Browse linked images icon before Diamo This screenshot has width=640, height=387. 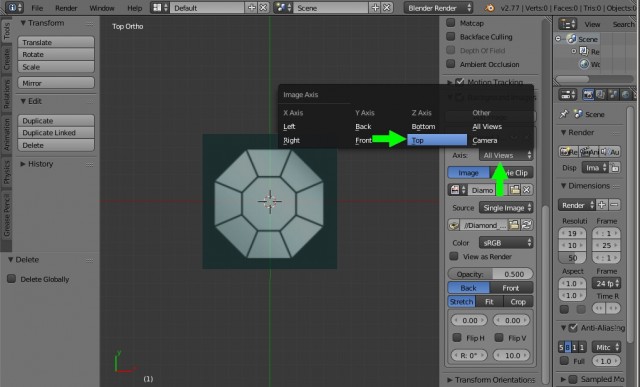[x=457, y=190]
